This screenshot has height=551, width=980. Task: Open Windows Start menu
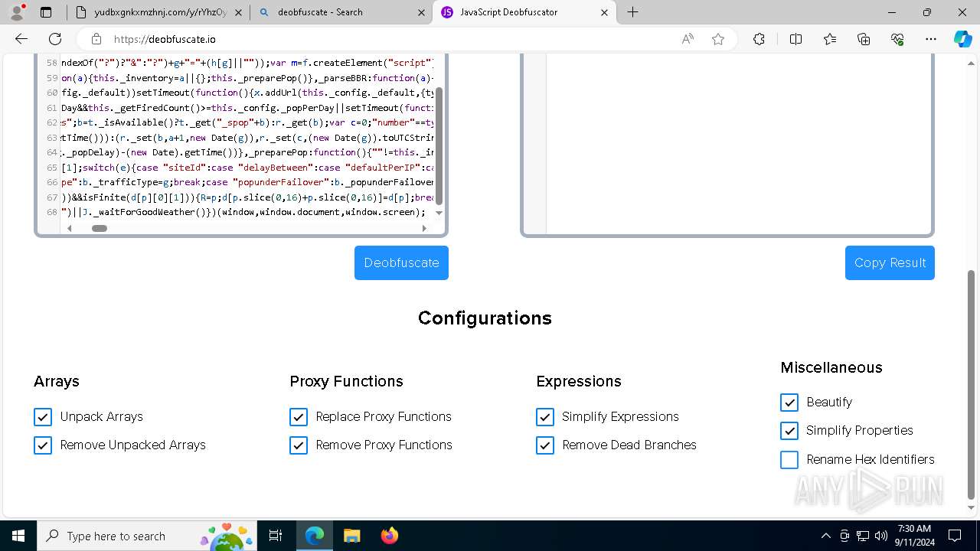pyautogui.click(x=18, y=536)
